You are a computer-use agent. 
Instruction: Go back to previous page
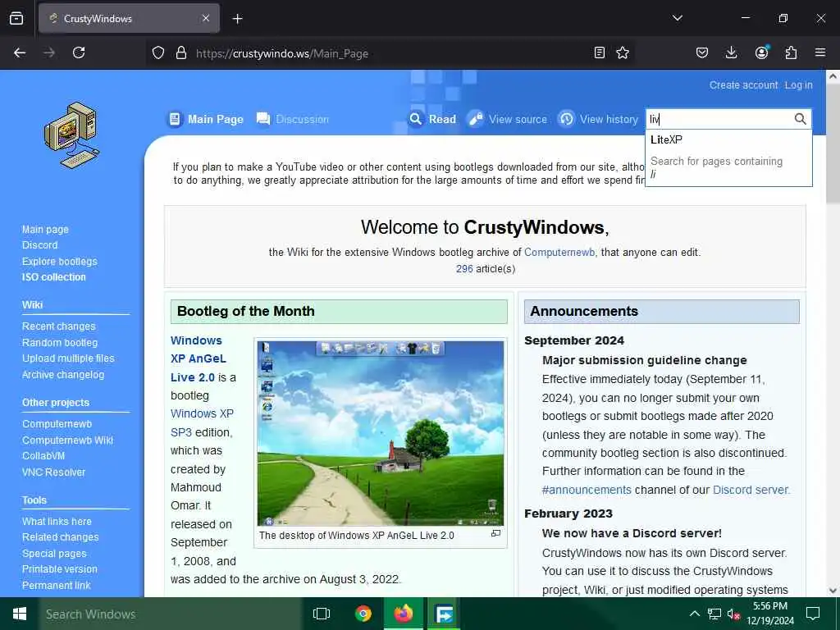tap(20, 52)
